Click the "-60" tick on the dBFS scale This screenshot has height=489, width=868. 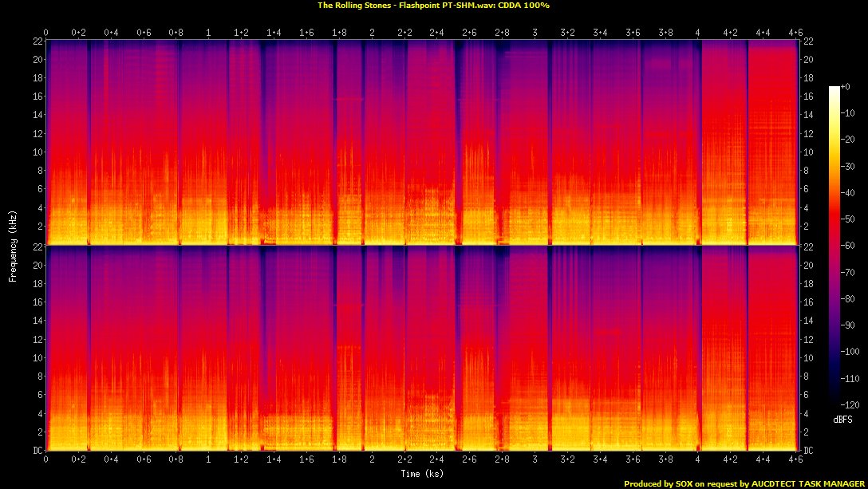(849, 245)
